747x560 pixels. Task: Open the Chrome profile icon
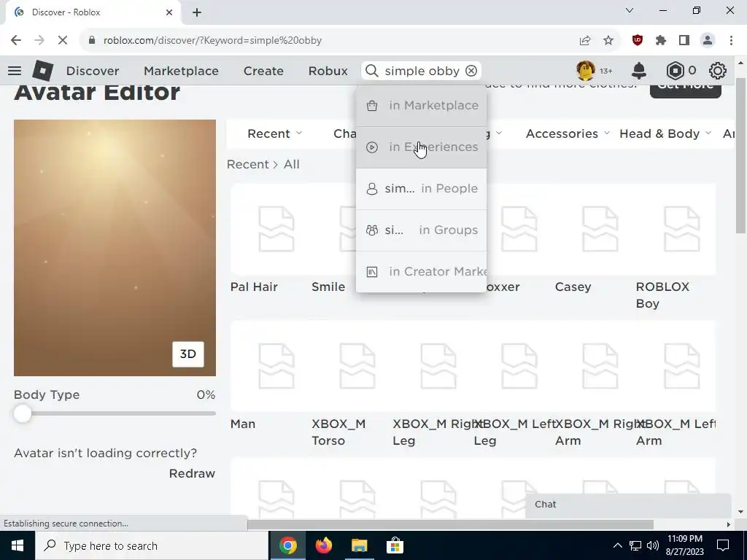708,41
